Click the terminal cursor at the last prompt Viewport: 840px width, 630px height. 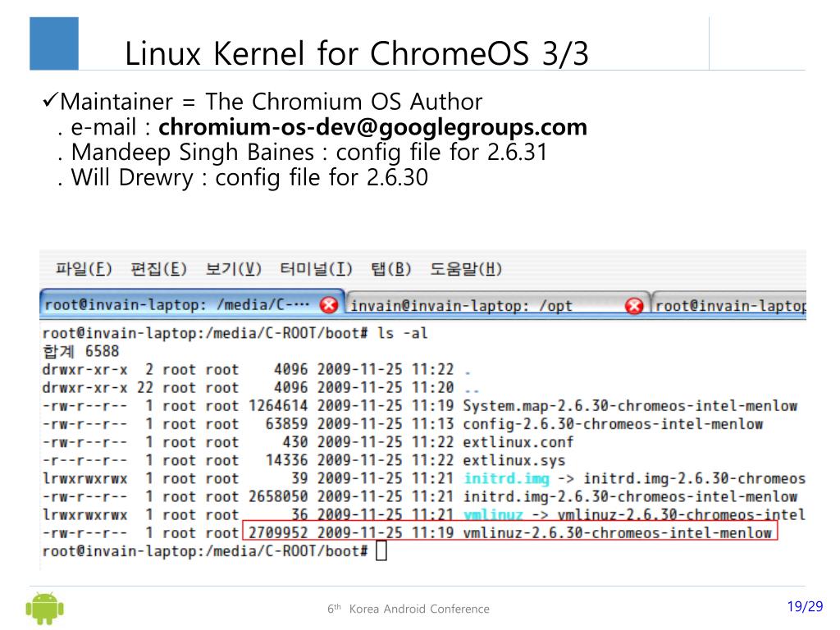click(381, 550)
